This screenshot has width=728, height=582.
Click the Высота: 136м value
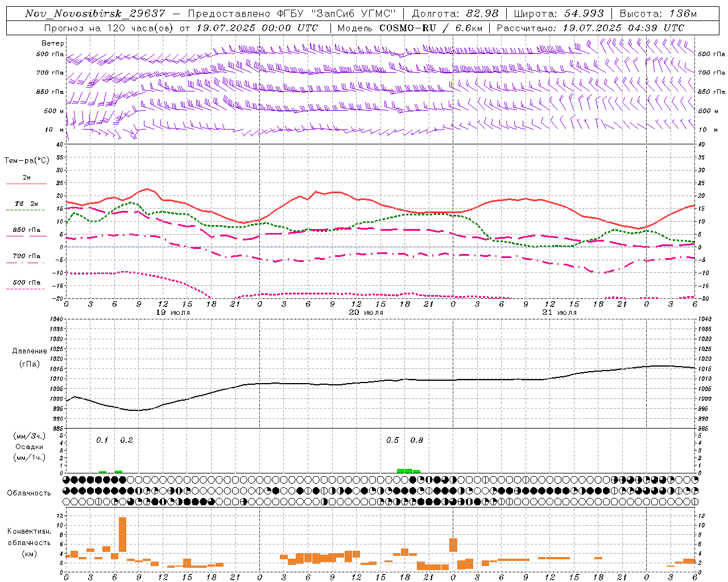tap(658, 14)
